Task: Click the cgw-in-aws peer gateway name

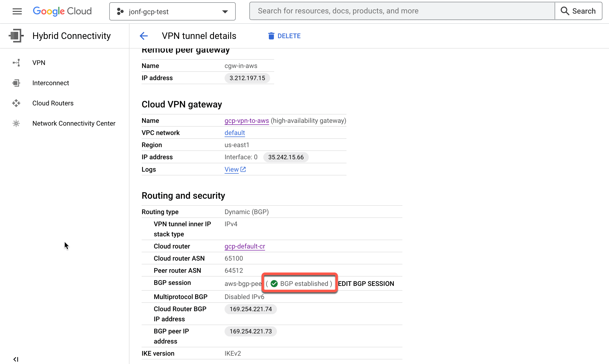Action: point(241,66)
